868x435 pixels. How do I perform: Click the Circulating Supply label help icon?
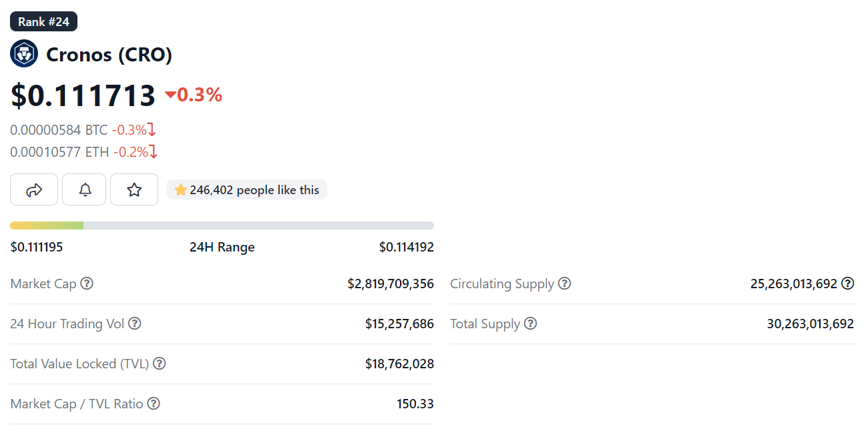(x=565, y=284)
